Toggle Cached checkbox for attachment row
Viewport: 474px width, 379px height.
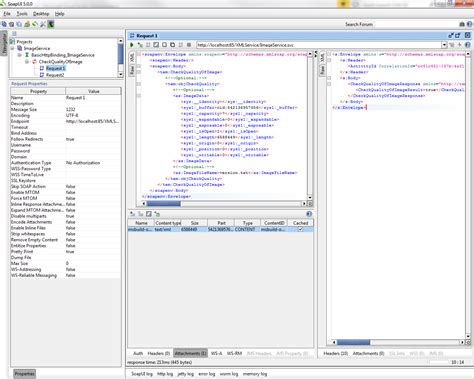pyautogui.click(x=300, y=229)
